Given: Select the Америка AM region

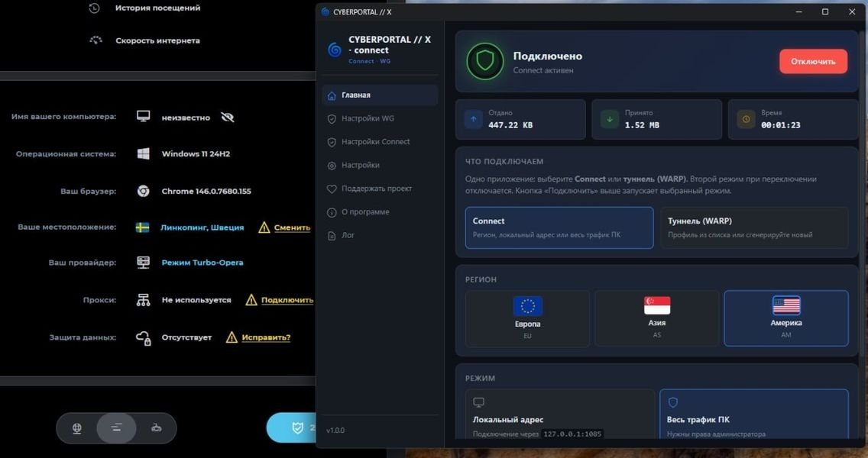Looking at the screenshot, I should pos(785,318).
